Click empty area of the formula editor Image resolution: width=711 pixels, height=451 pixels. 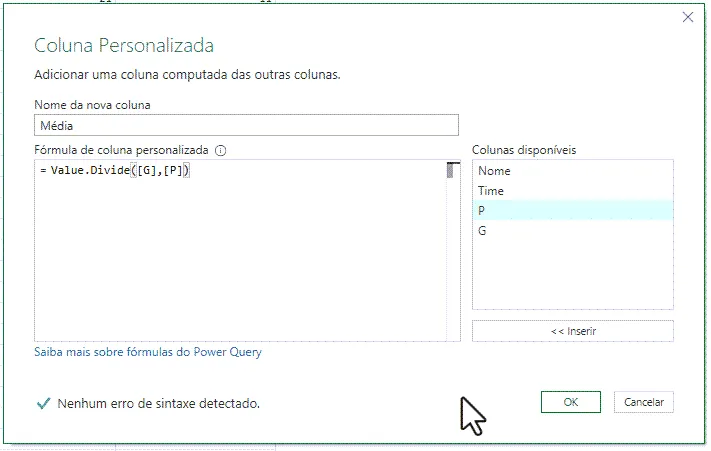[240, 263]
